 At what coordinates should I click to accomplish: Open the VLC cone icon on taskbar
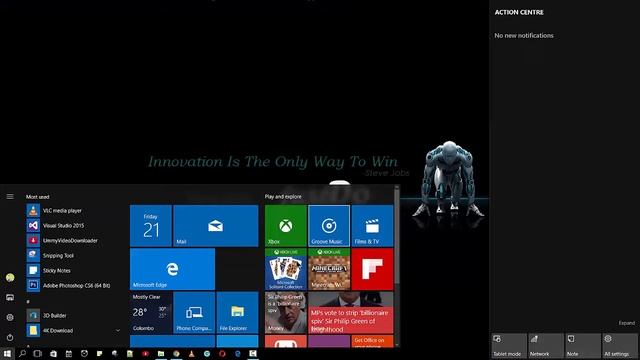pos(191,353)
